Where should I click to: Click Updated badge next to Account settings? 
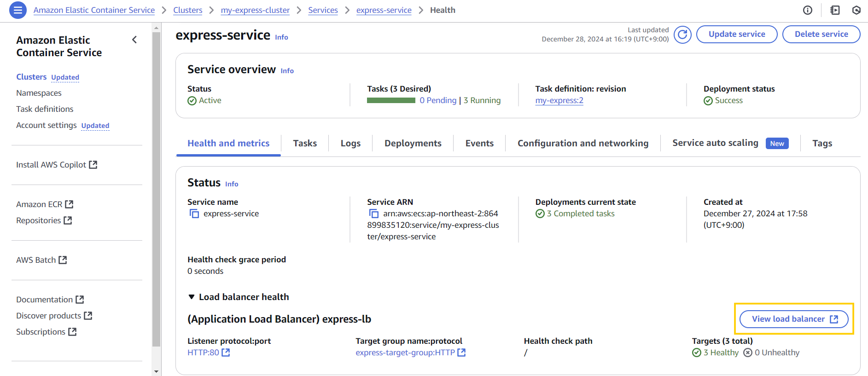coord(95,126)
